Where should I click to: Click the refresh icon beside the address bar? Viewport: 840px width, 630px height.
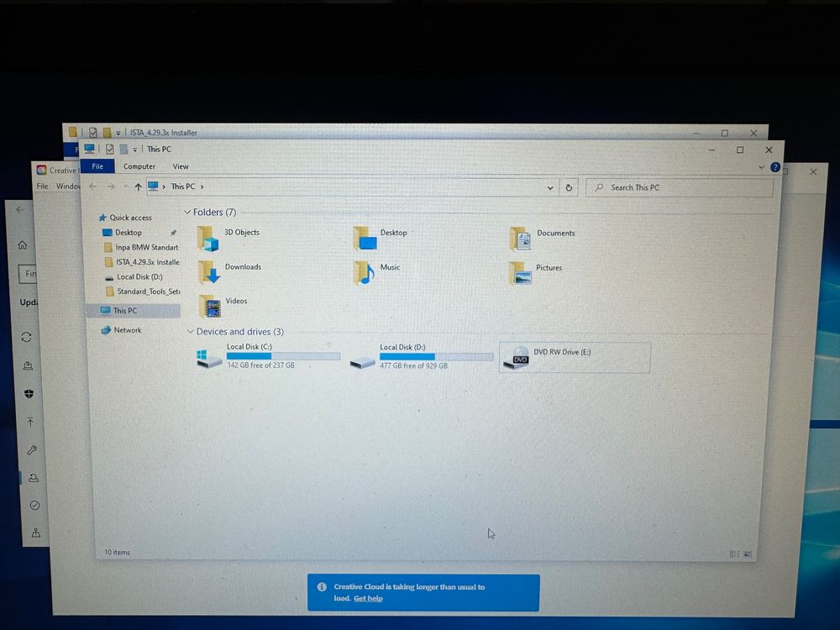(x=569, y=187)
